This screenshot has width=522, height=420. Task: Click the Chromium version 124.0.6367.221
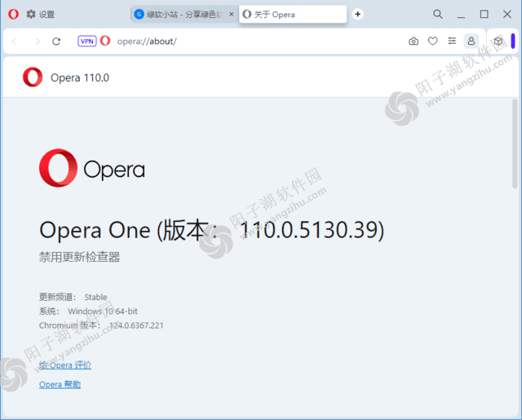136,325
